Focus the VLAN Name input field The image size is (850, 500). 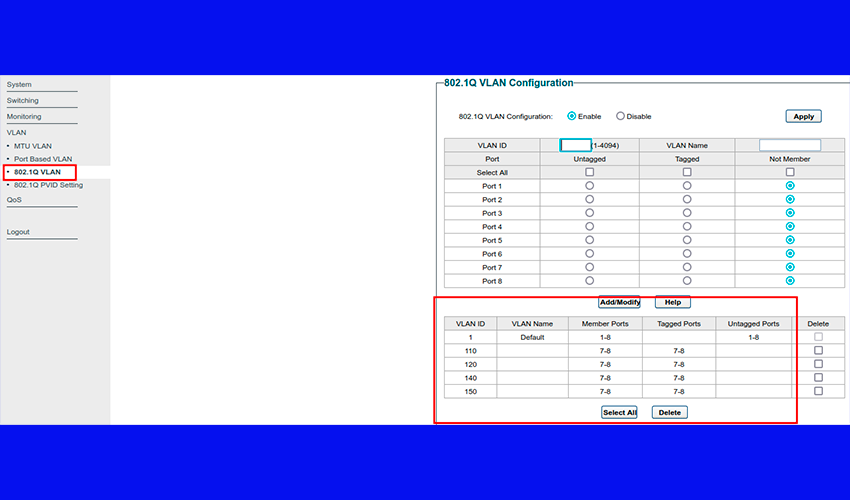click(x=790, y=145)
